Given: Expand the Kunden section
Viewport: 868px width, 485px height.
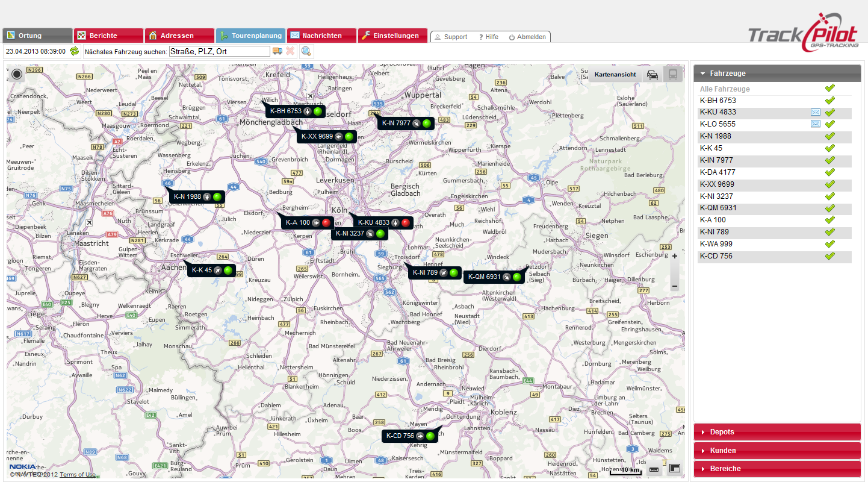Looking at the screenshot, I should (777, 451).
